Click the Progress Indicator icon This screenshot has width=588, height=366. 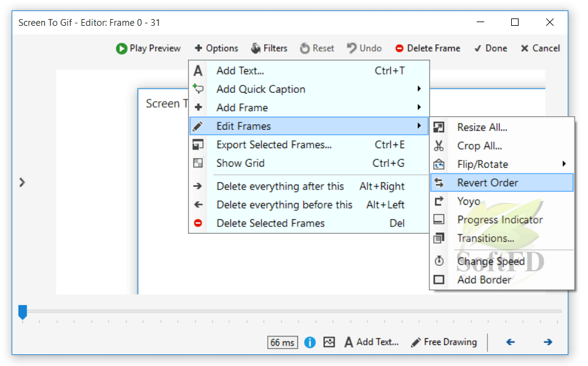[x=439, y=219]
